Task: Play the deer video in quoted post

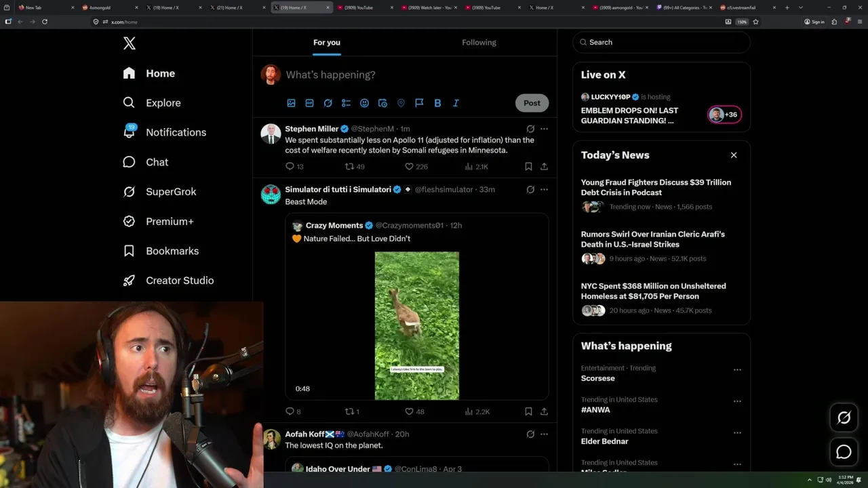Action: click(417, 326)
